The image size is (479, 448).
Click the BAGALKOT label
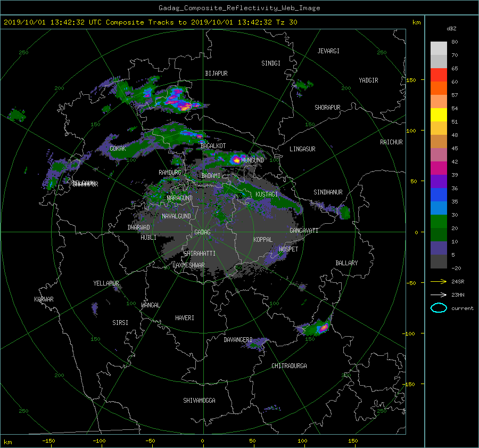tap(213, 146)
